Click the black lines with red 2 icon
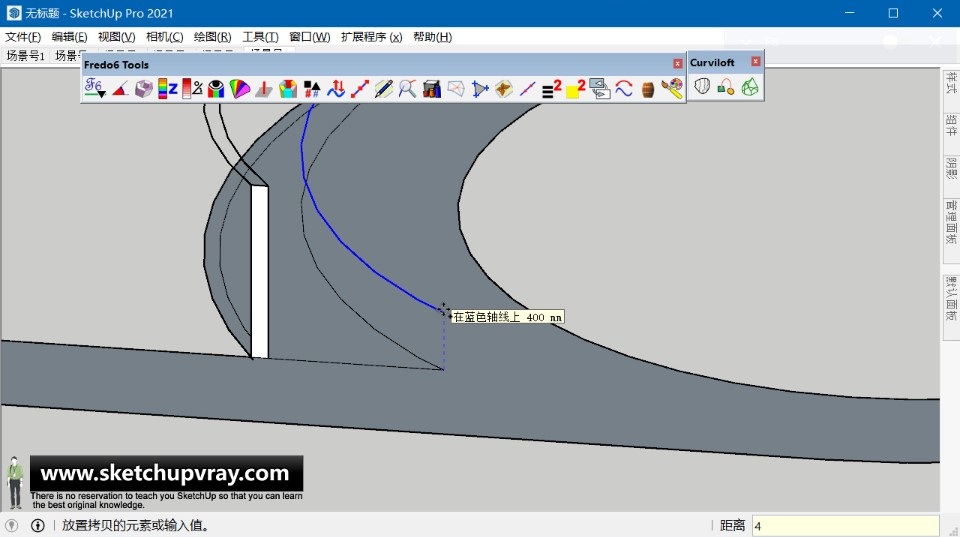960x537 pixels. tap(552, 89)
